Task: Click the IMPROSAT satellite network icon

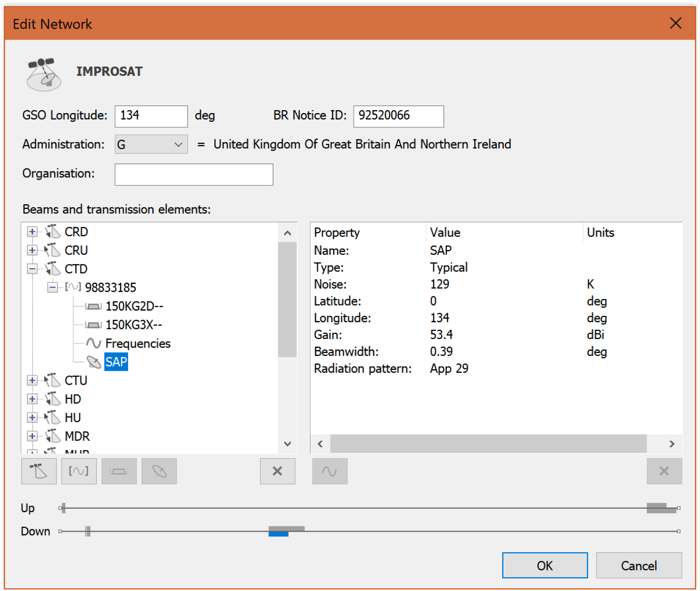Action: pyautogui.click(x=44, y=74)
